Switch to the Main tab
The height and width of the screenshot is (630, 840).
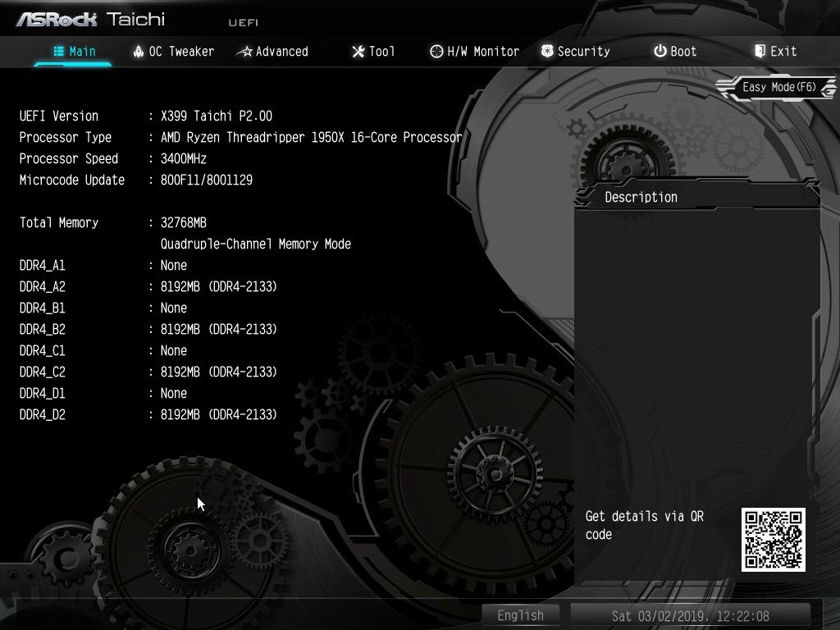coord(74,52)
